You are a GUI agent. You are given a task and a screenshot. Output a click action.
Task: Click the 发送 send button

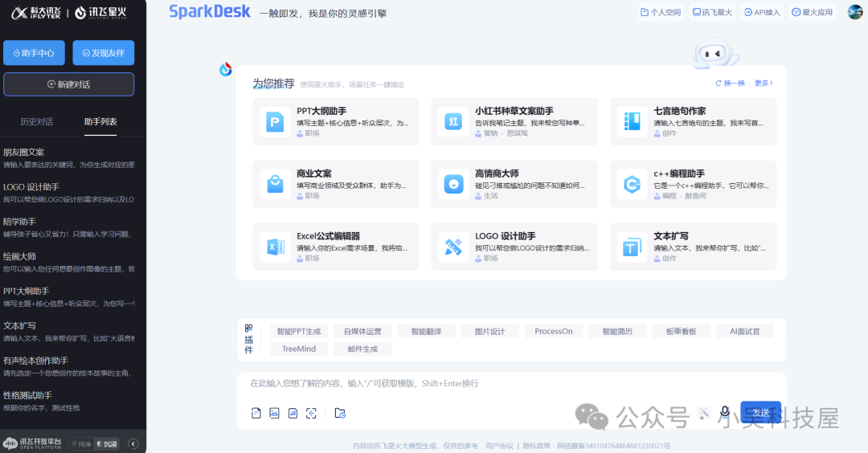point(760,412)
